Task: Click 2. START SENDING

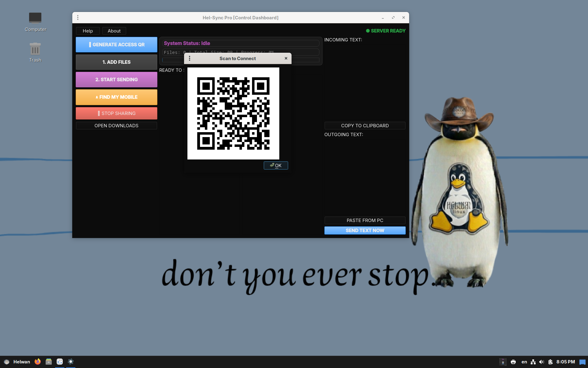Action: [x=116, y=79]
